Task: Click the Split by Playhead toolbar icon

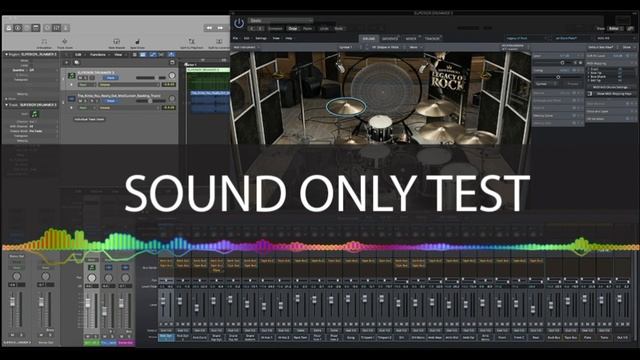Action: pos(191,44)
